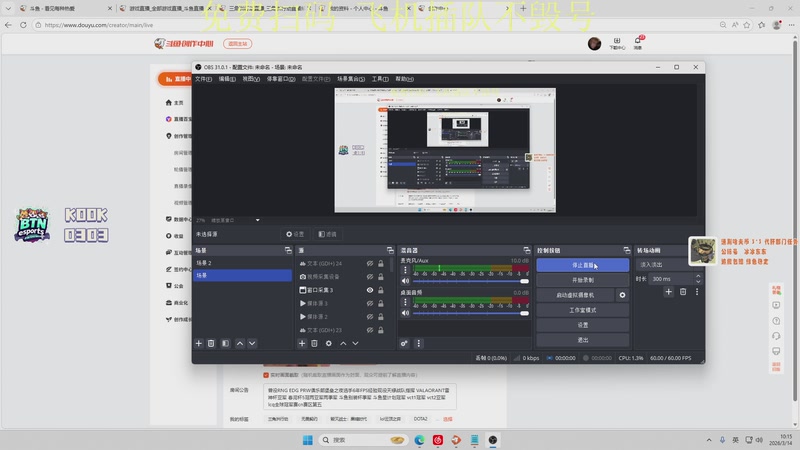Increase transition duration stepper
This screenshot has height=450, width=800.
point(698,276)
